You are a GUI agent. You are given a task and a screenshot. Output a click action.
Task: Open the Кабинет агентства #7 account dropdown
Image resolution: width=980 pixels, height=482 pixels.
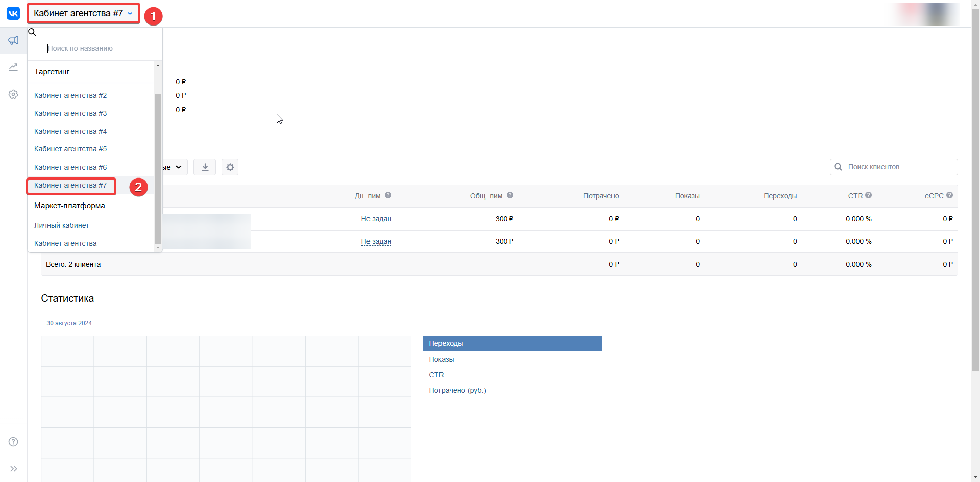(84, 13)
